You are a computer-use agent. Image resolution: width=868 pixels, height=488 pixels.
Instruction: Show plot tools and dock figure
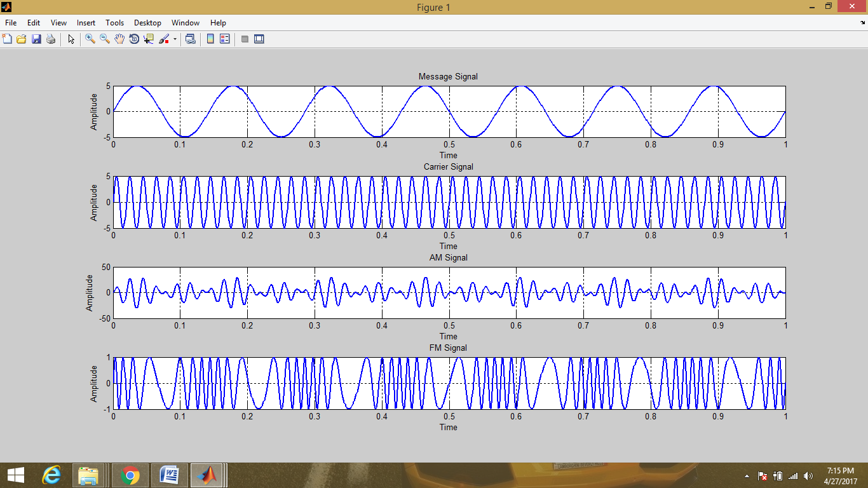point(259,39)
